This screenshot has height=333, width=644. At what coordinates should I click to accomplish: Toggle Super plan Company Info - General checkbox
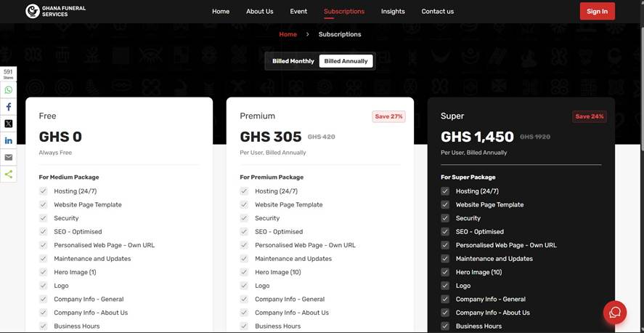(x=445, y=300)
